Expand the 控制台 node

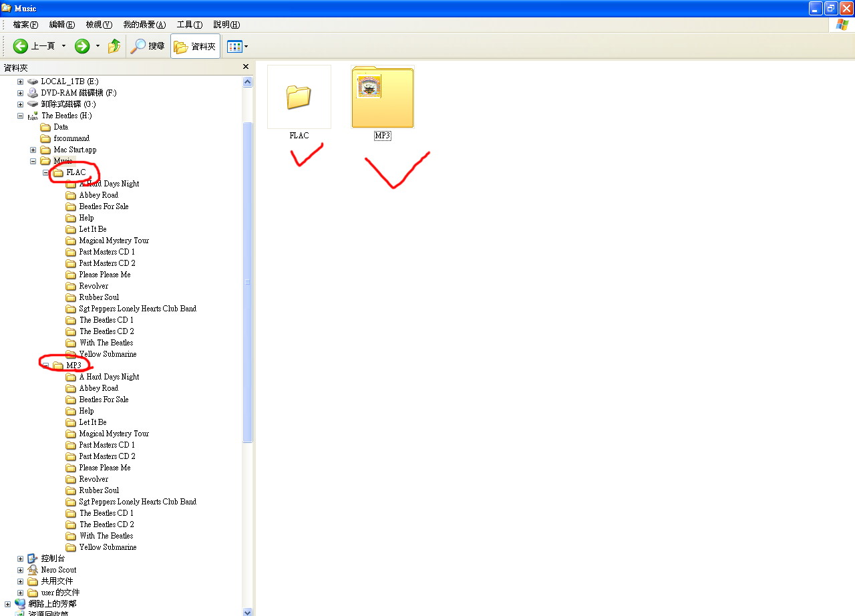point(20,559)
